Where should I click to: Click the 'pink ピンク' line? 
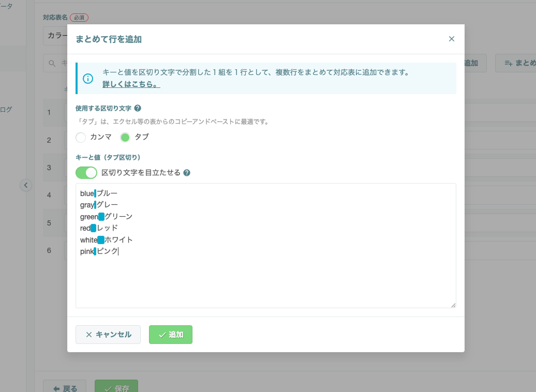tap(99, 251)
